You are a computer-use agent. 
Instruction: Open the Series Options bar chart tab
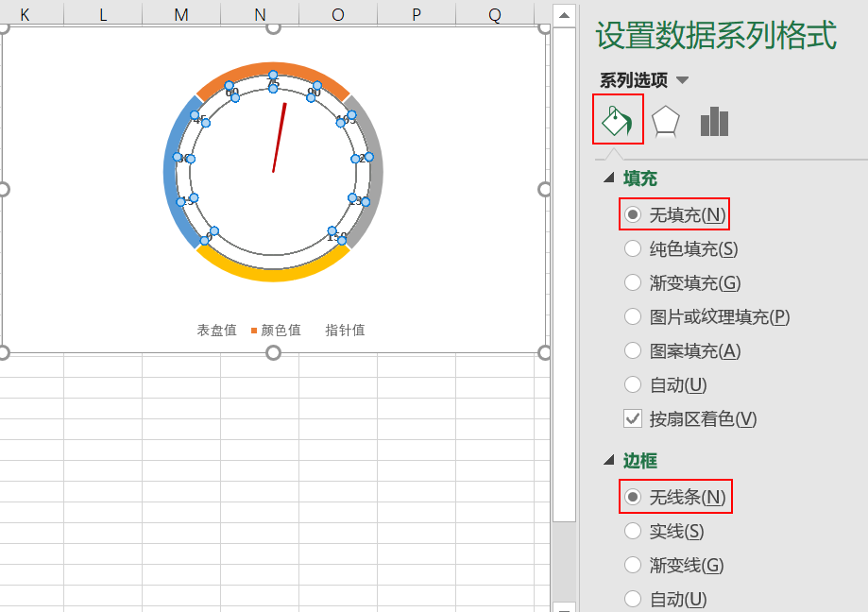(x=714, y=121)
